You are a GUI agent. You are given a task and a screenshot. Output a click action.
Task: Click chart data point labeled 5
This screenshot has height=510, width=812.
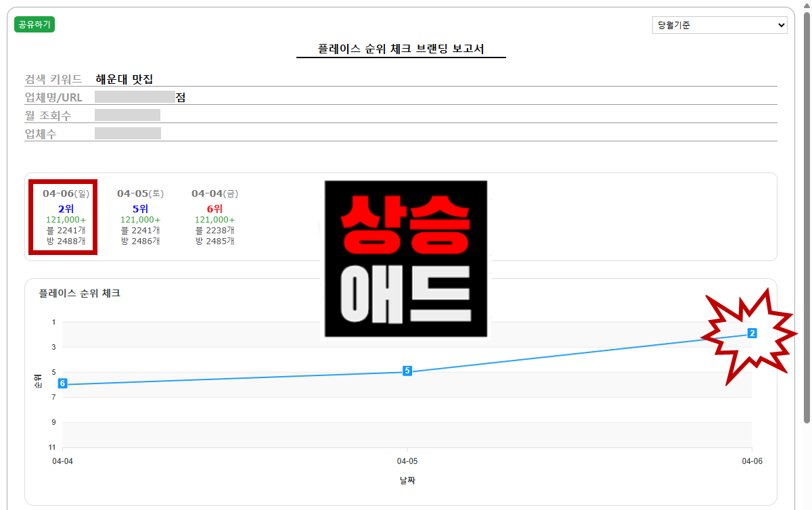407,371
